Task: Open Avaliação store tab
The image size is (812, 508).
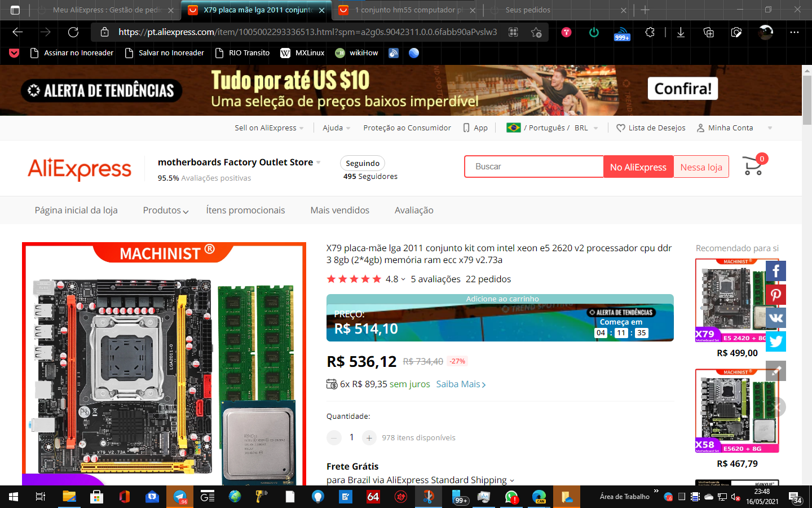Action: (414, 211)
